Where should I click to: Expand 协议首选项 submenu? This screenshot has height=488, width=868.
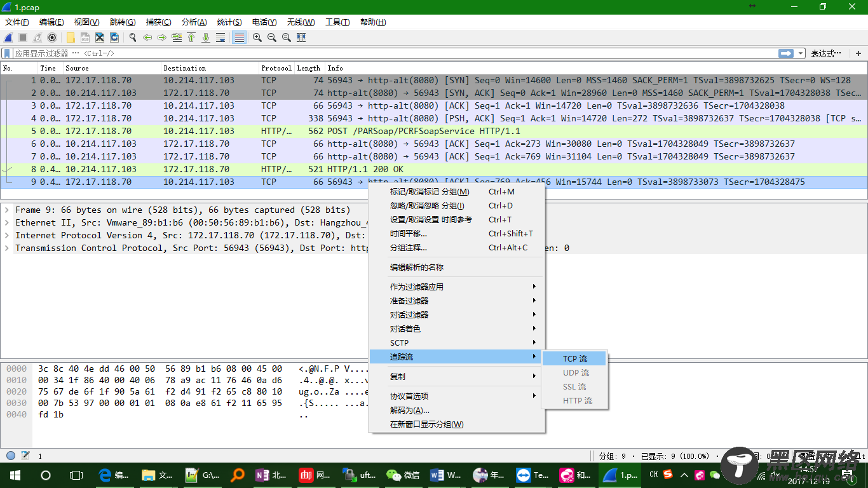[x=456, y=396]
